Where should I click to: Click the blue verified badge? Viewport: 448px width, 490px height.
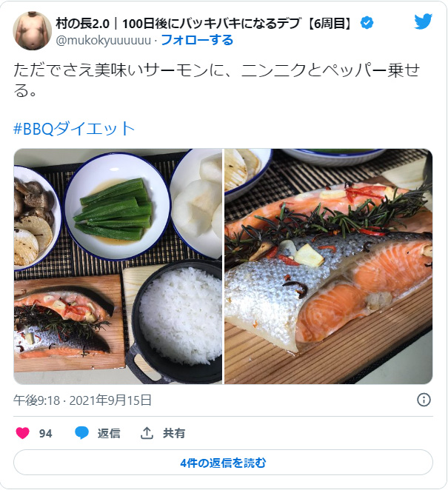coord(367,23)
